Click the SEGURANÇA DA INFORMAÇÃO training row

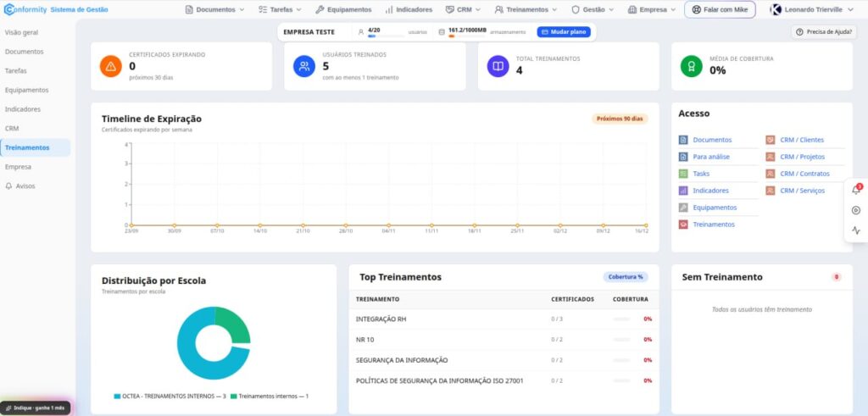coord(504,360)
